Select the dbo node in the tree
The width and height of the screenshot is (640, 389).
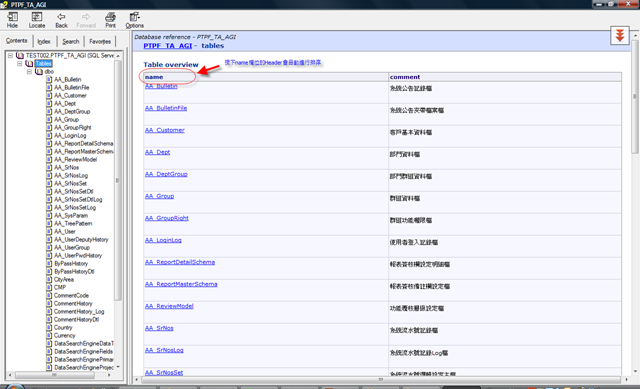click(49, 71)
